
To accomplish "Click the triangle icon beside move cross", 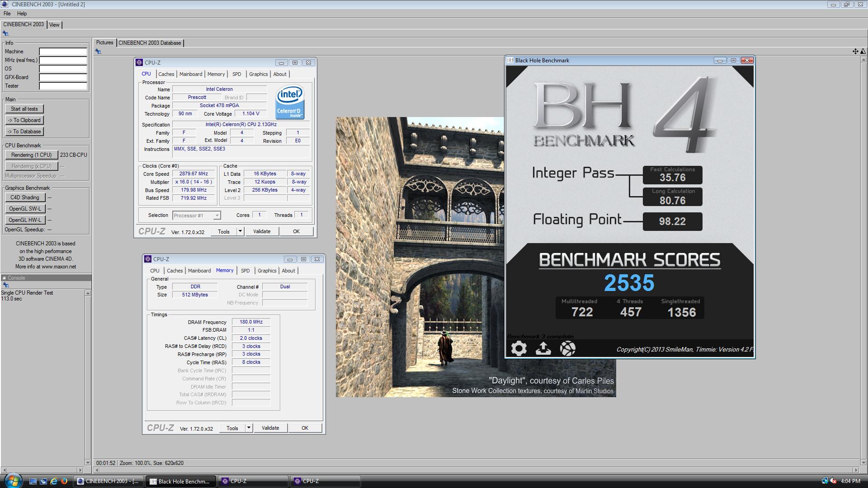I will pyautogui.click(x=863, y=52).
